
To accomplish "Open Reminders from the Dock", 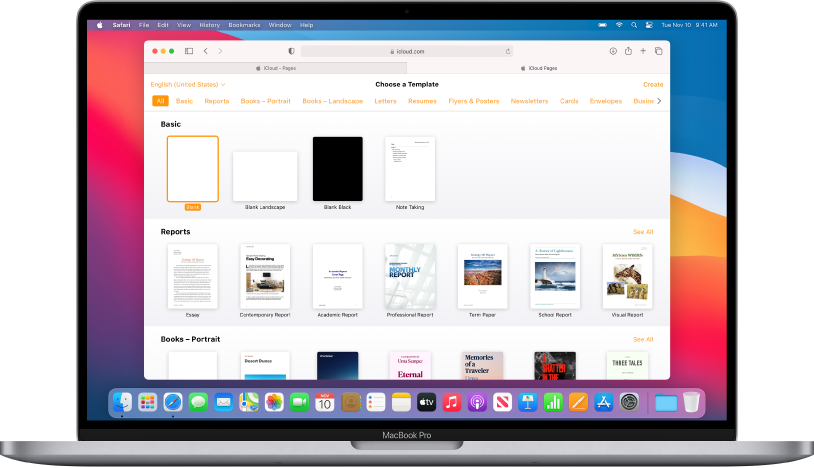I will [375, 402].
